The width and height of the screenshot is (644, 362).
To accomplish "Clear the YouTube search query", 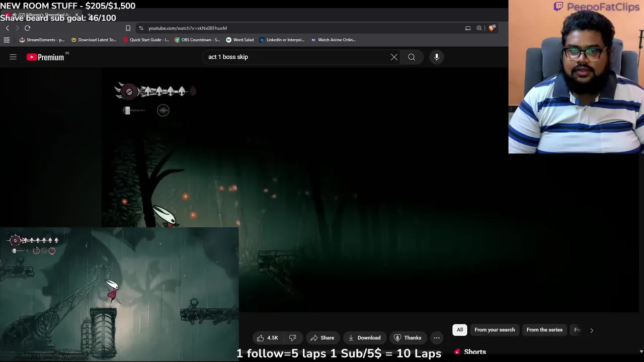I will click(394, 57).
